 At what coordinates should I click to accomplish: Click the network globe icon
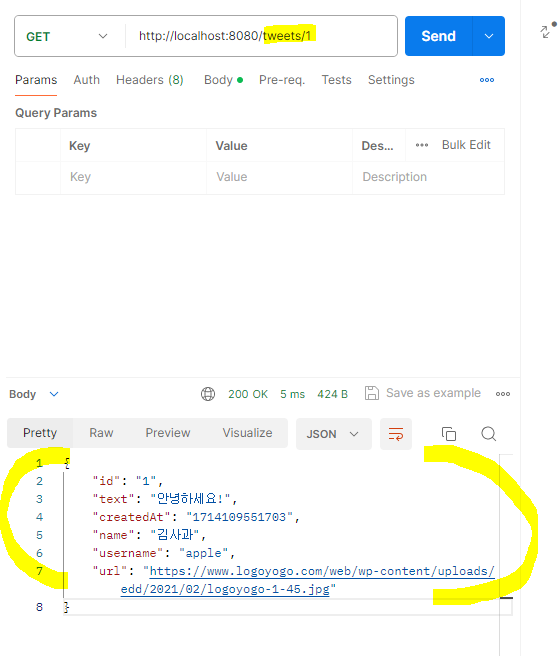(208, 394)
